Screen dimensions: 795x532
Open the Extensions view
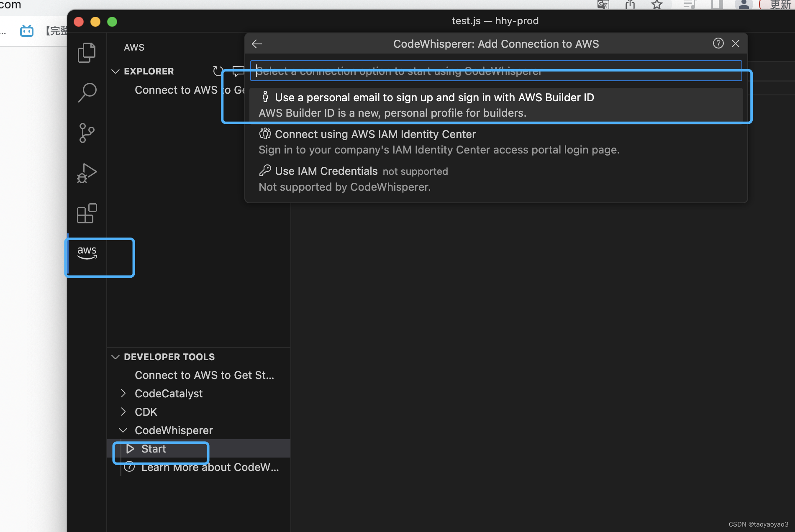click(87, 213)
